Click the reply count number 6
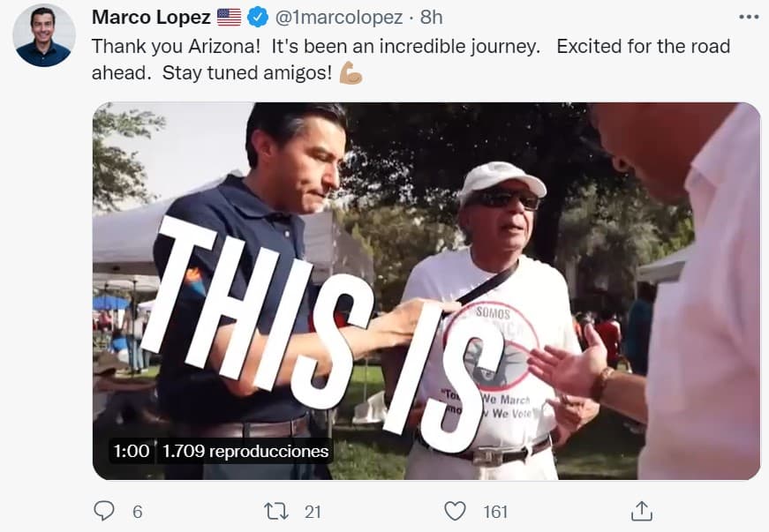The height and width of the screenshot is (532, 769). tap(138, 512)
